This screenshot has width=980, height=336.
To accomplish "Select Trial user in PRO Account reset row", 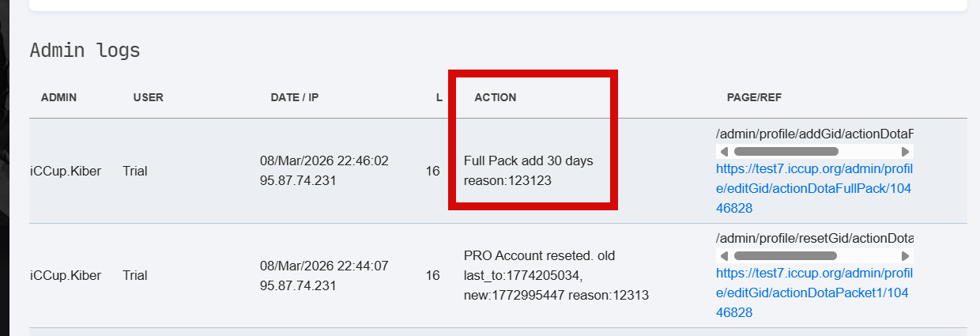I will click(135, 276).
